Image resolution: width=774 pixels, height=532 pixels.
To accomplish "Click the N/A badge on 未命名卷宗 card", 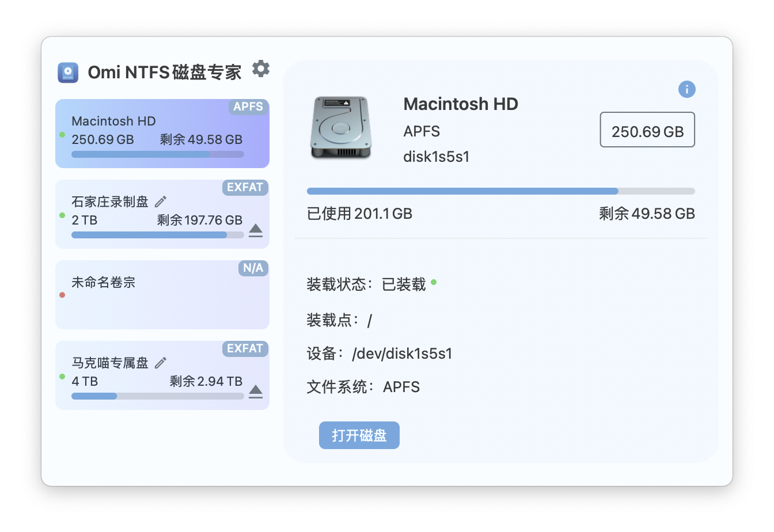I will 253,268.
